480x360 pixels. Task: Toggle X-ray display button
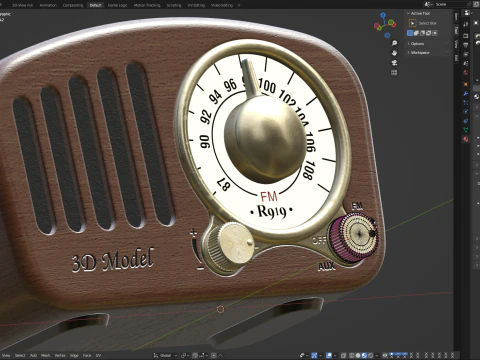343,355
